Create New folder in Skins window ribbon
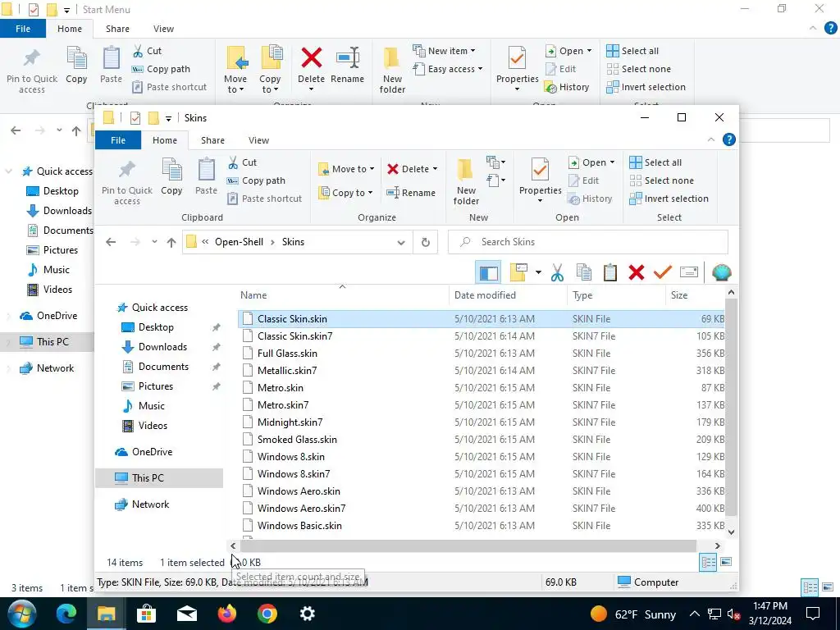Viewport: 840px width, 630px height. (x=466, y=181)
